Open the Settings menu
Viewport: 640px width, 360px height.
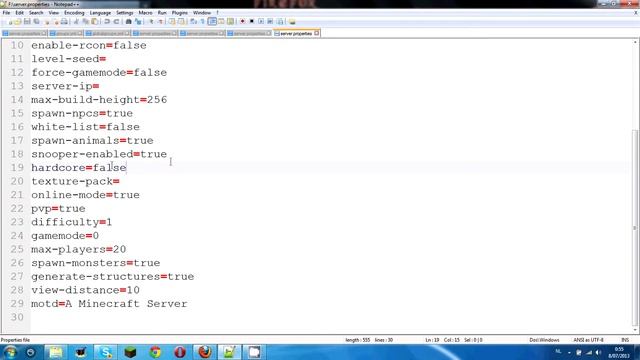tap(124, 13)
